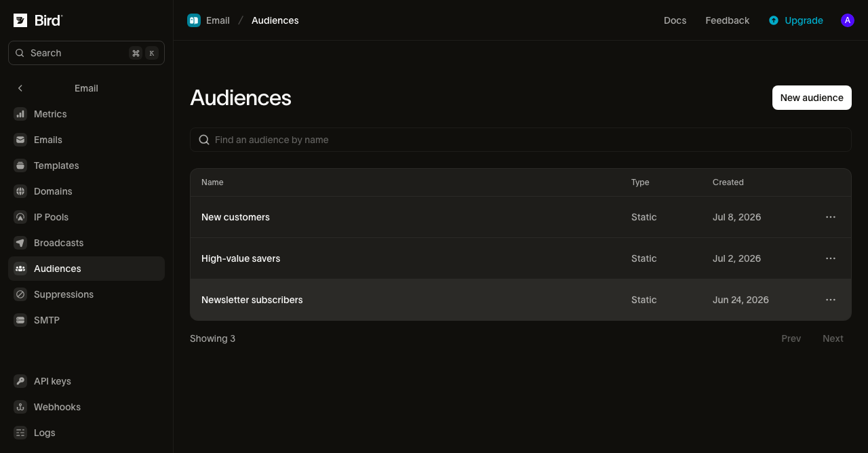The image size is (868, 453).
Task: Click the Audiences breadcrumb label
Action: 275,20
